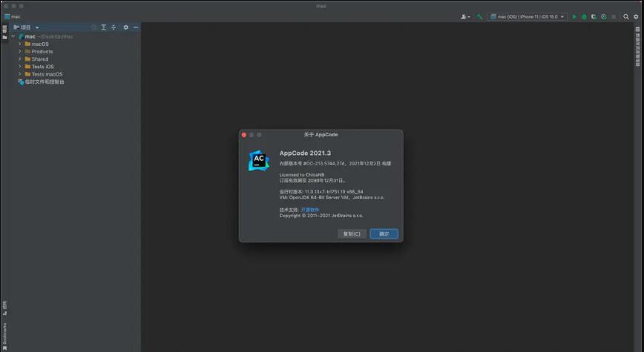Click the Debug bug icon

coord(584,17)
